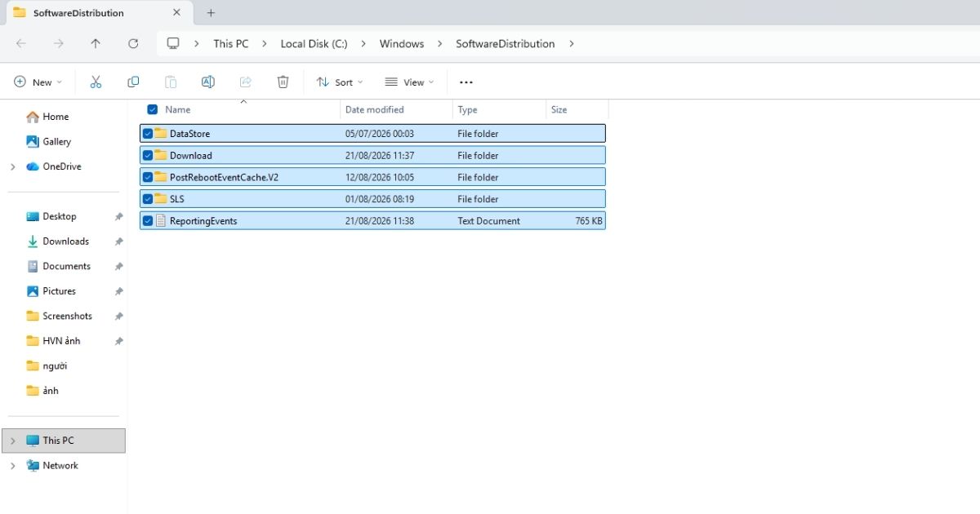The height and width of the screenshot is (514, 980).
Task: Expand chevron after Local Disk (C:) breadcrumb
Action: [x=363, y=44]
